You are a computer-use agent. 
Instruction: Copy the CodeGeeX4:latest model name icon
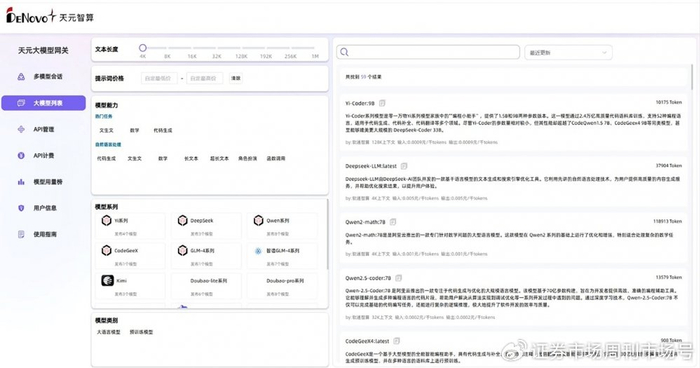[x=397, y=341]
